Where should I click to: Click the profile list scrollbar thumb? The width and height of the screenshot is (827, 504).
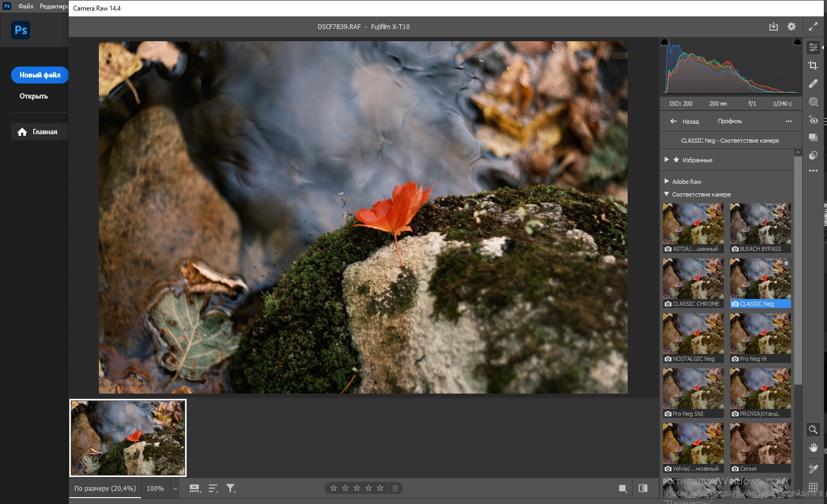tap(798, 270)
